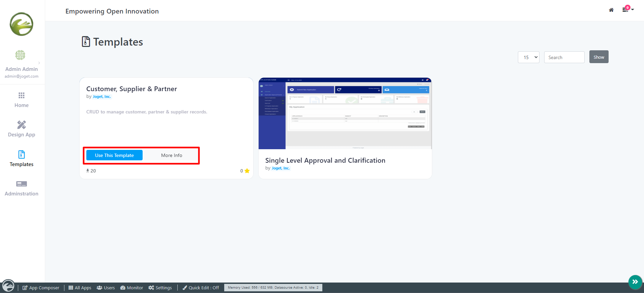Image resolution: width=644 pixels, height=293 pixels.
Task: Click the green double-arrow collapse button
Action: tap(635, 282)
